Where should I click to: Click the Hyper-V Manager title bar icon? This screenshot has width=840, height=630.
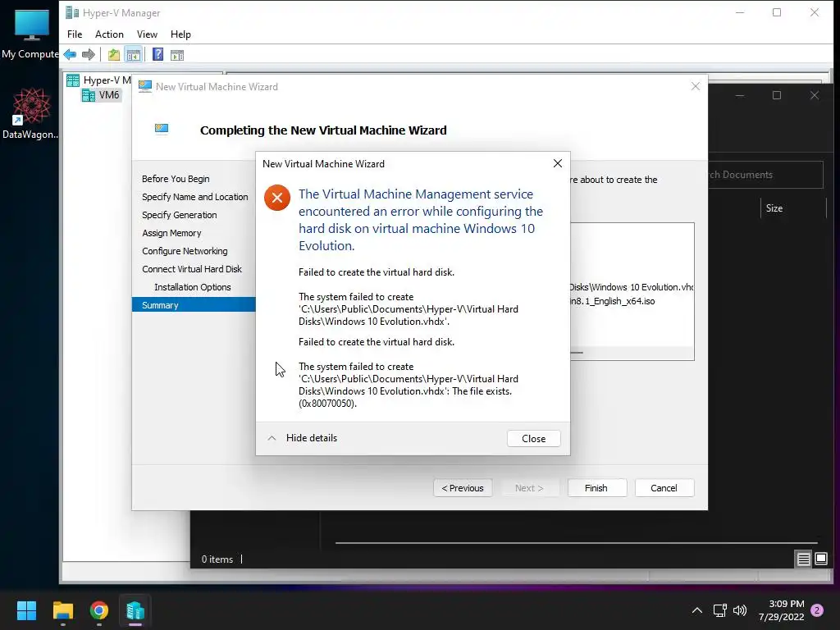(72, 12)
